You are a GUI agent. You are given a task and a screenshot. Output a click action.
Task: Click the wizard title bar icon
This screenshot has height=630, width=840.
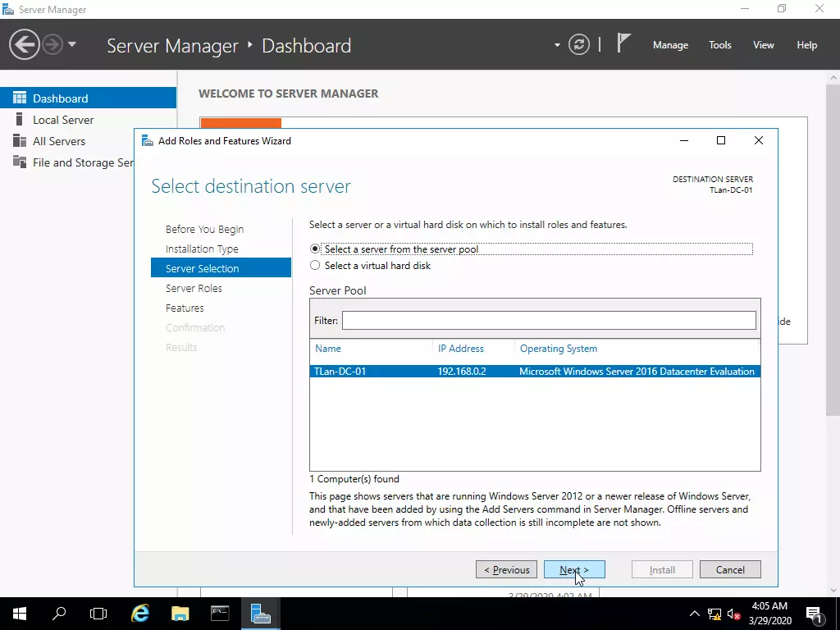(148, 140)
